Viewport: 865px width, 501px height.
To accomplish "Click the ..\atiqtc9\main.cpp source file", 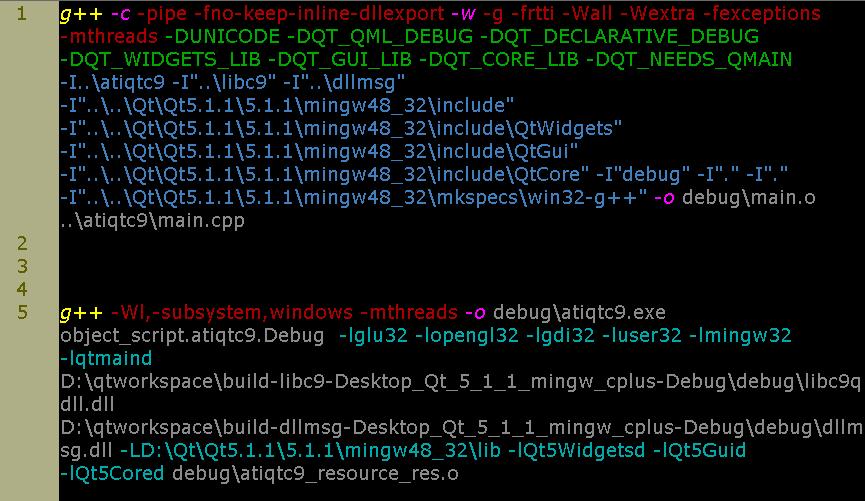I will pos(152,221).
